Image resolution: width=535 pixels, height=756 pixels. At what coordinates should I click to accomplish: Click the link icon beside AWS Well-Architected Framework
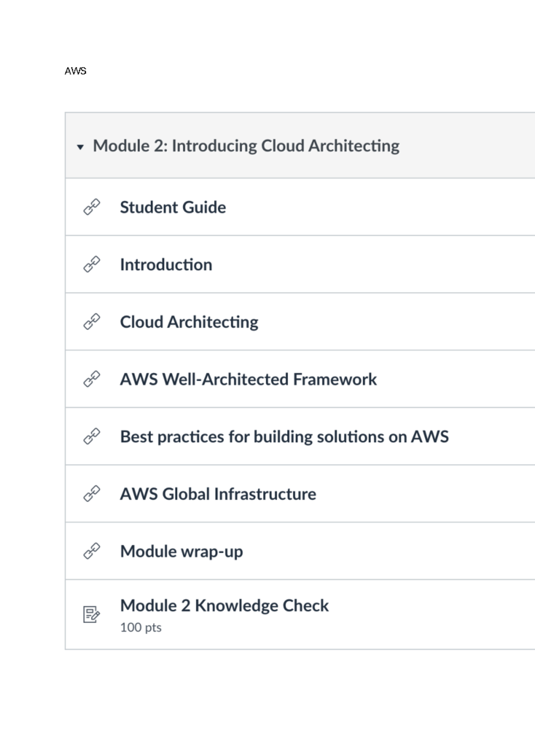(x=92, y=379)
